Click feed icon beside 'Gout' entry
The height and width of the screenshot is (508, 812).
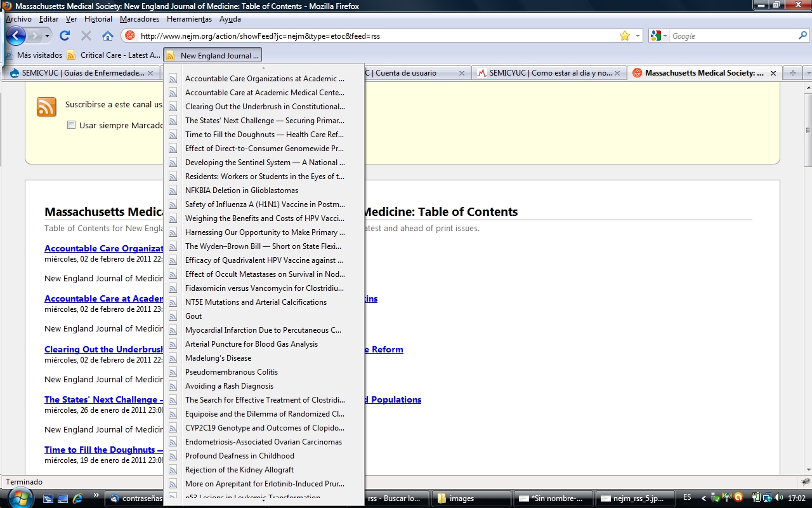(x=173, y=316)
